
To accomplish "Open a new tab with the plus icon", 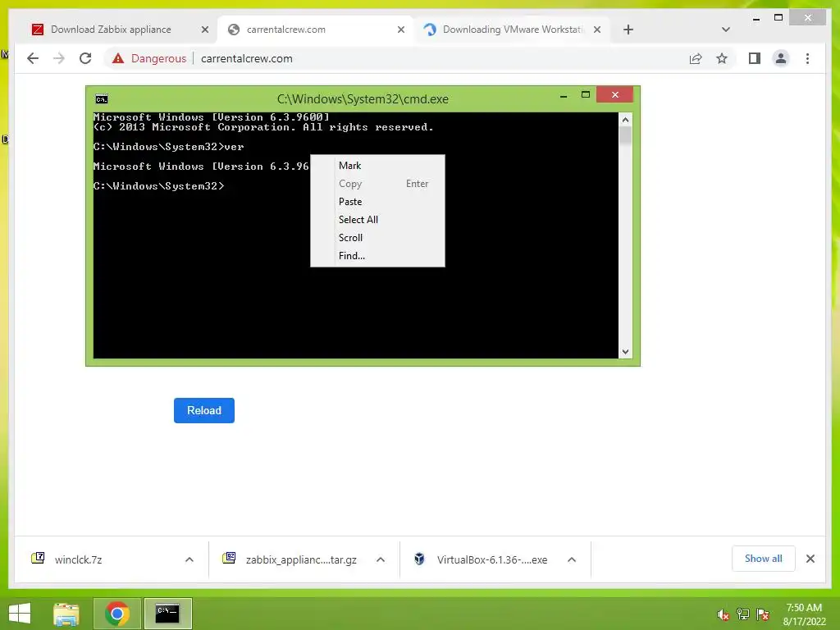I will point(628,30).
